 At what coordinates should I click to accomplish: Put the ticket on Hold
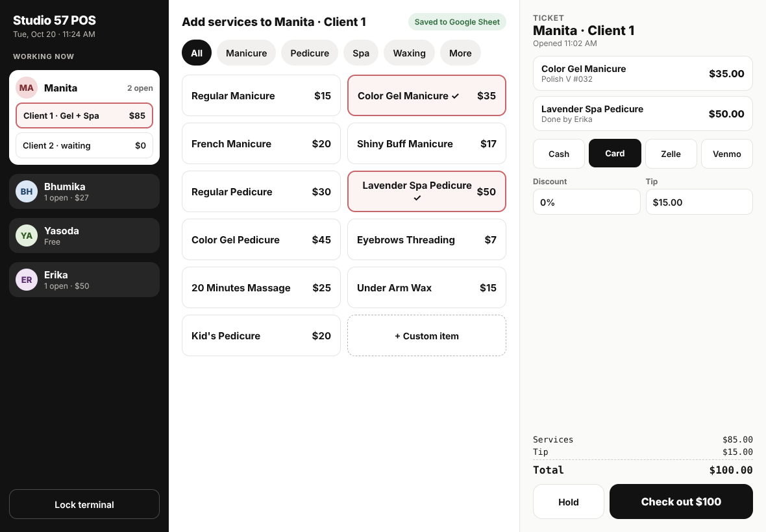[x=568, y=502]
